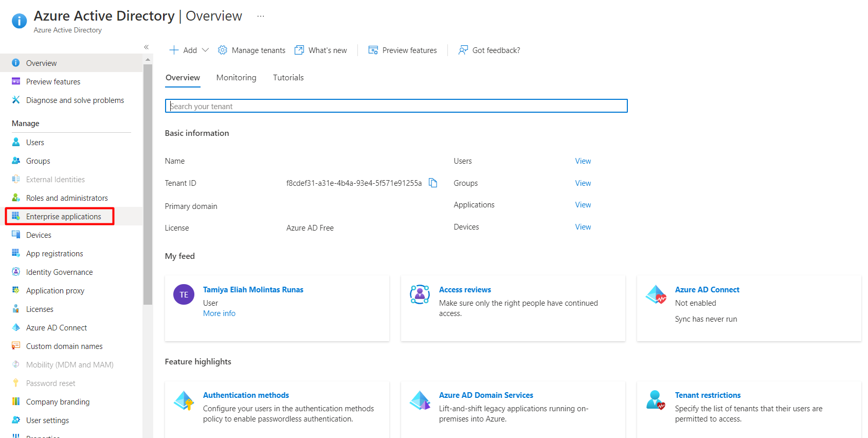Expand the Add dropdown chevron
Viewport: 868px width, 438px height.
[206, 50]
